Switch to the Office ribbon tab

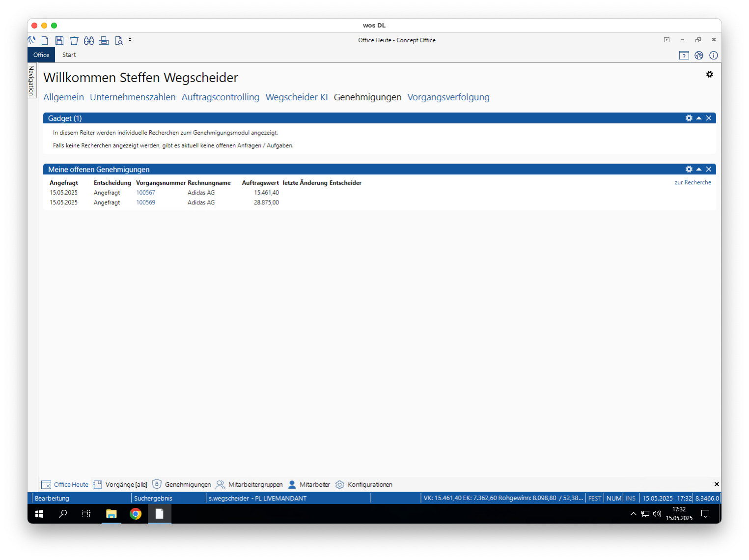(x=41, y=55)
